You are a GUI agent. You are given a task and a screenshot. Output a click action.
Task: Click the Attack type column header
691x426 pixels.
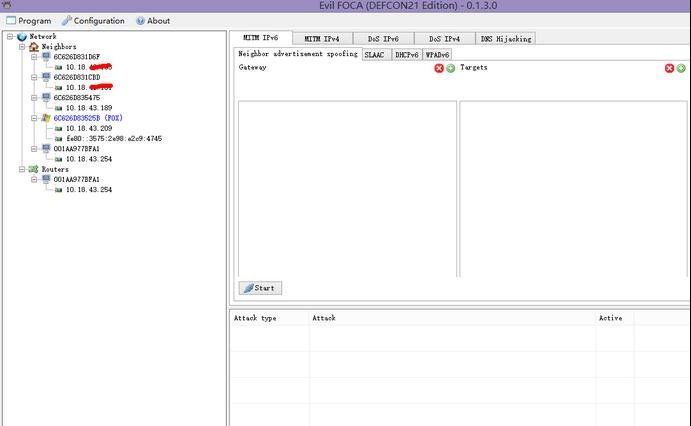[x=254, y=318]
